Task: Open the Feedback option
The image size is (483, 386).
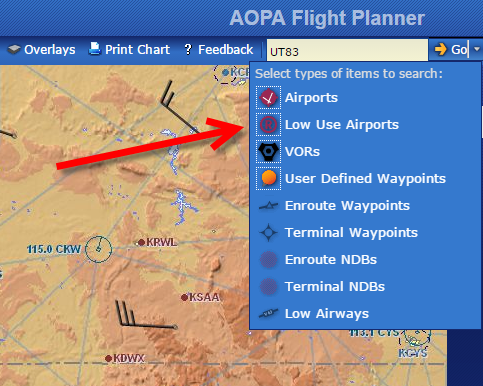Action: [219, 50]
